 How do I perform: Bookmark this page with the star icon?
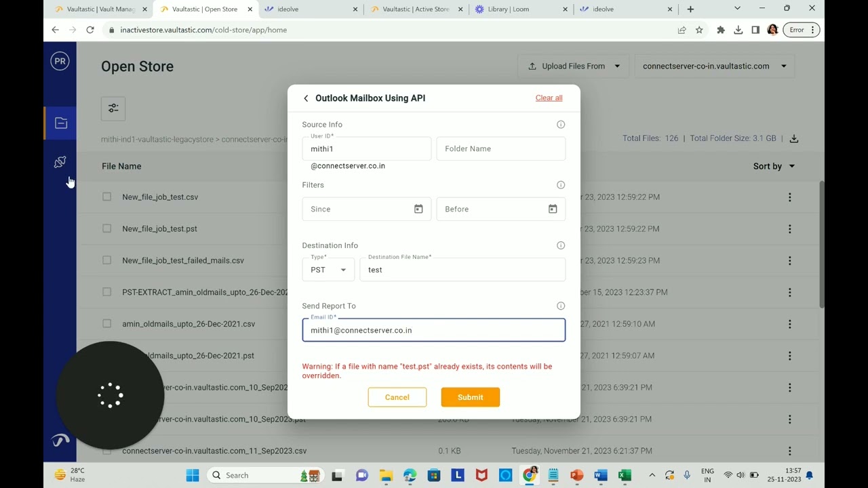tap(699, 30)
